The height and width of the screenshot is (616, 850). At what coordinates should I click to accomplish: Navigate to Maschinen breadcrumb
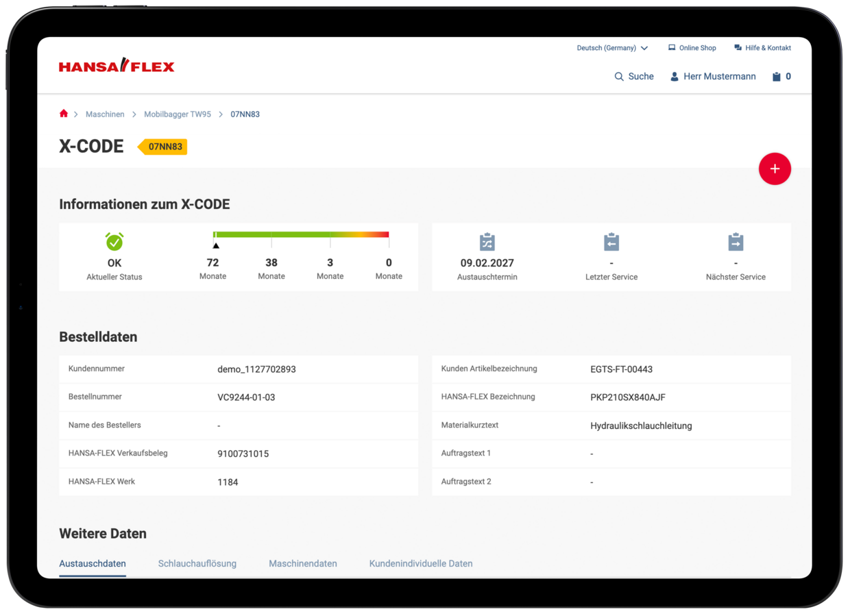[105, 114]
